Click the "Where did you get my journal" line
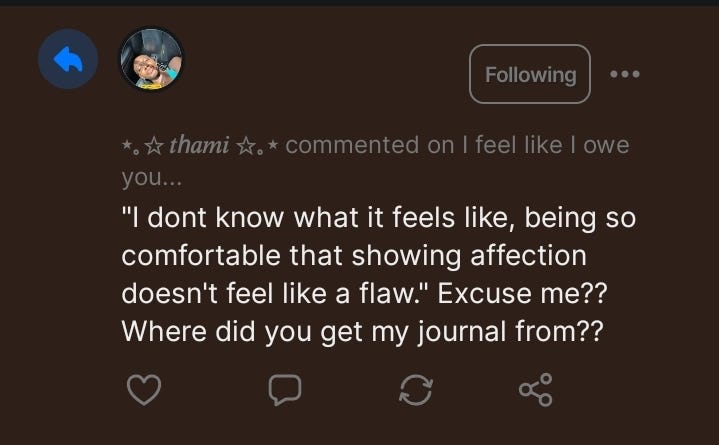Screen dimensions: 719x445 coord(361,332)
